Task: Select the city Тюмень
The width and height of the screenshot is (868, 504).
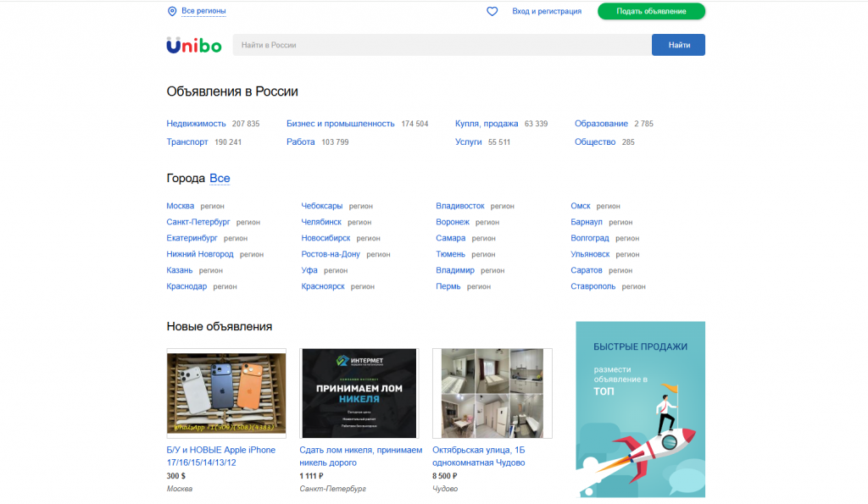Action: (450, 254)
